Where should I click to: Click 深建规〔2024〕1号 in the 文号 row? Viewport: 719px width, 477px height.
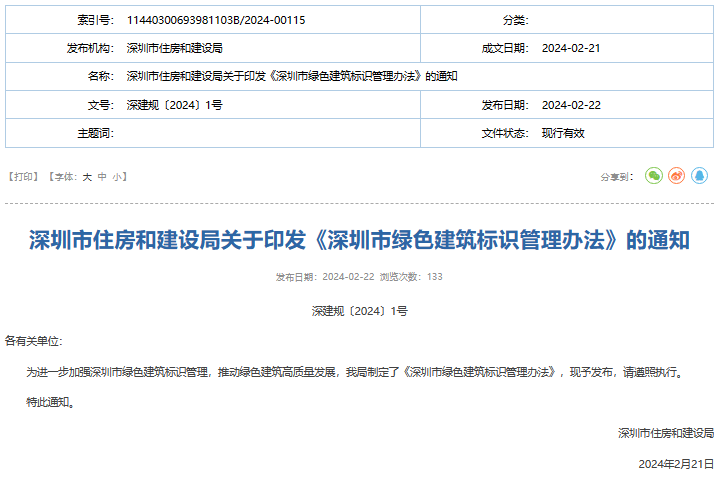coord(174,105)
